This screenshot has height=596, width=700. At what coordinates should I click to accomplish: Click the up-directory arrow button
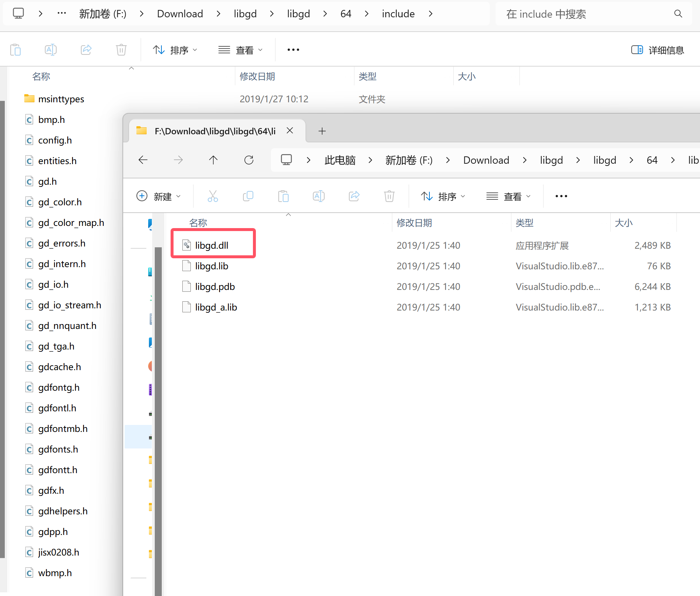coord(213,160)
